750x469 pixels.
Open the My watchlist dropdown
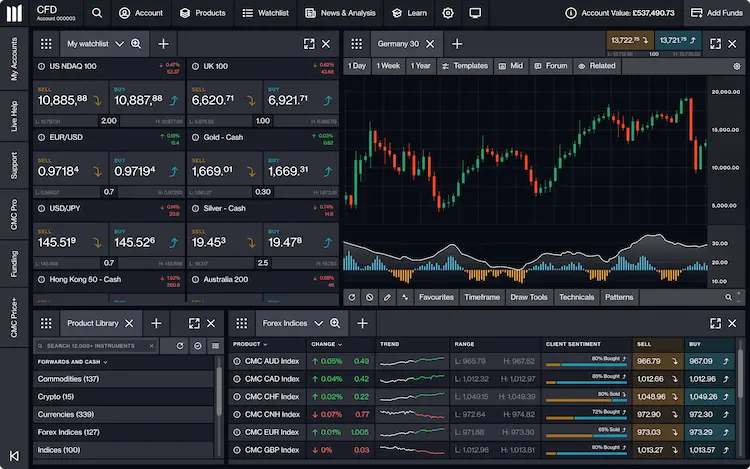click(x=119, y=44)
